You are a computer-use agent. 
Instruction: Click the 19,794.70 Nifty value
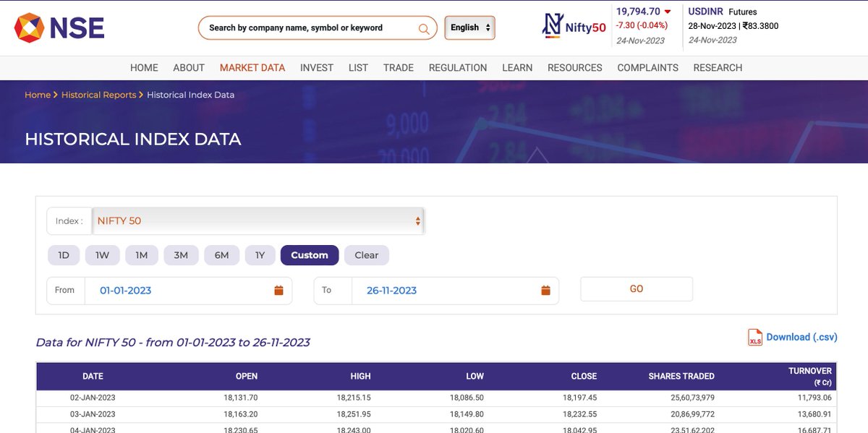pyautogui.click(x=638, y=12)
